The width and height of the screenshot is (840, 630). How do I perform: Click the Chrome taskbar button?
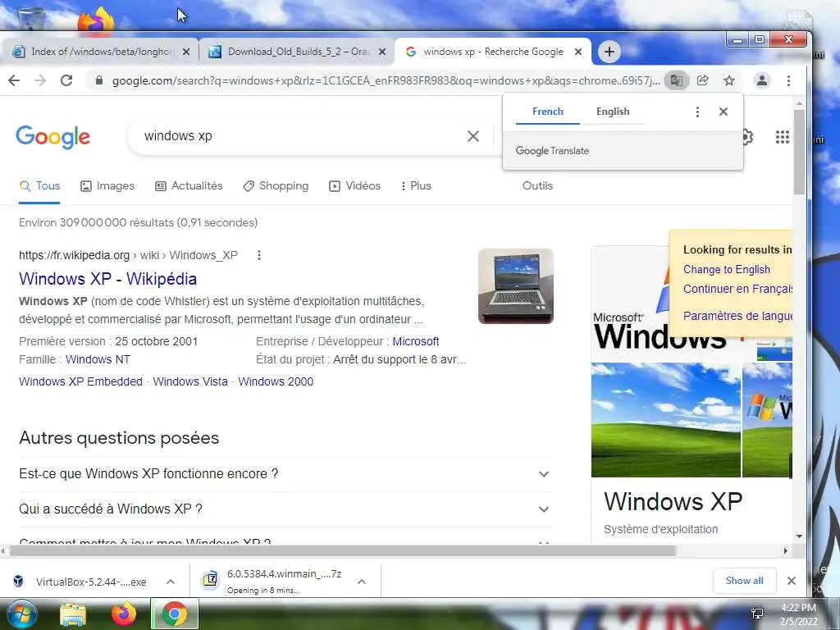(174, 614)
